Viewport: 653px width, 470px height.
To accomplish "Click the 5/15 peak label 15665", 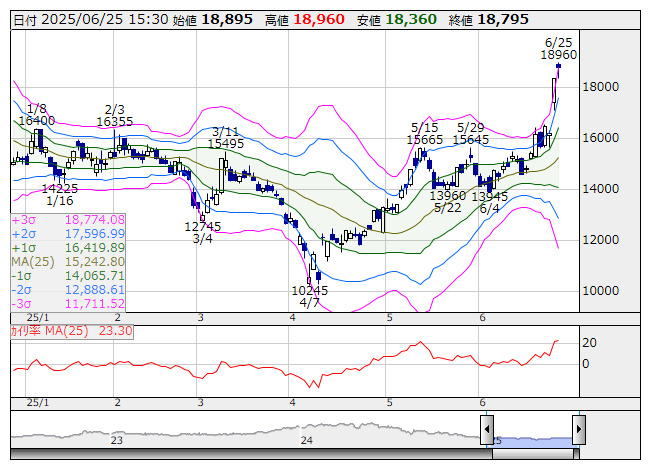I will point(425,140).
